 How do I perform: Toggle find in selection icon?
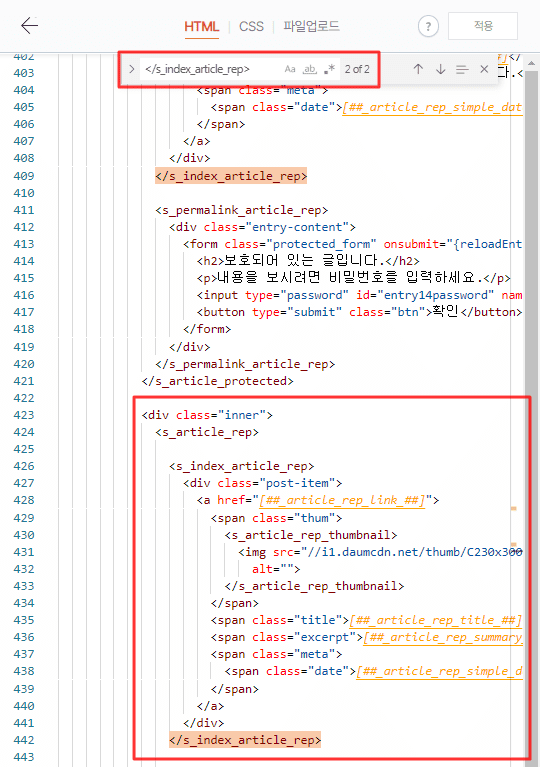tap(462, 69)
